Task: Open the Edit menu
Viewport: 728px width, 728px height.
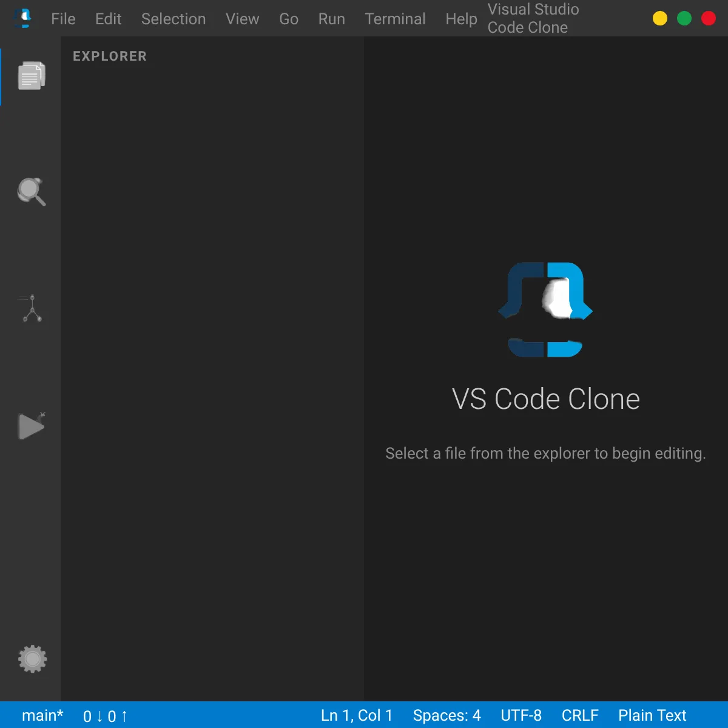Action: pos(108,19)
